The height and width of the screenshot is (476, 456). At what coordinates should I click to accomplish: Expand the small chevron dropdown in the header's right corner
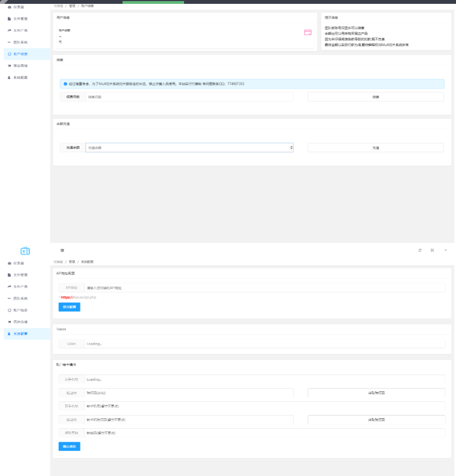(x=445, y=250)
